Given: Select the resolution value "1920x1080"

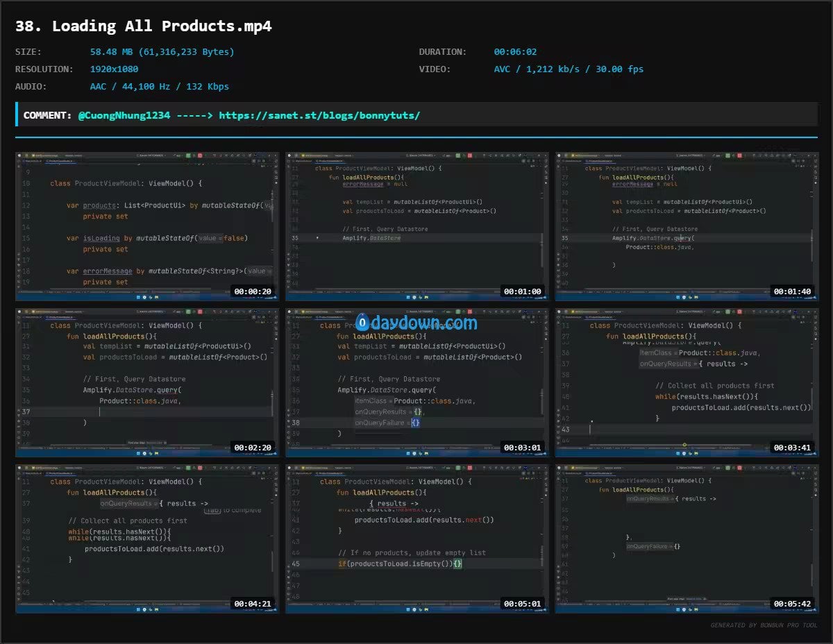Looking at the screenshot, I should pos(114,69).
